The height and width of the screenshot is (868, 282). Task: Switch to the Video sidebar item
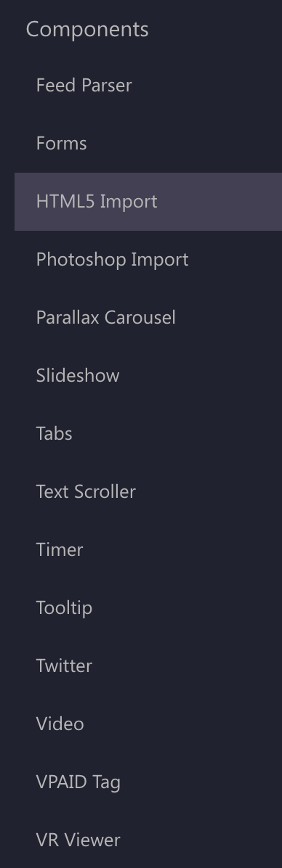tap(148, 724)
